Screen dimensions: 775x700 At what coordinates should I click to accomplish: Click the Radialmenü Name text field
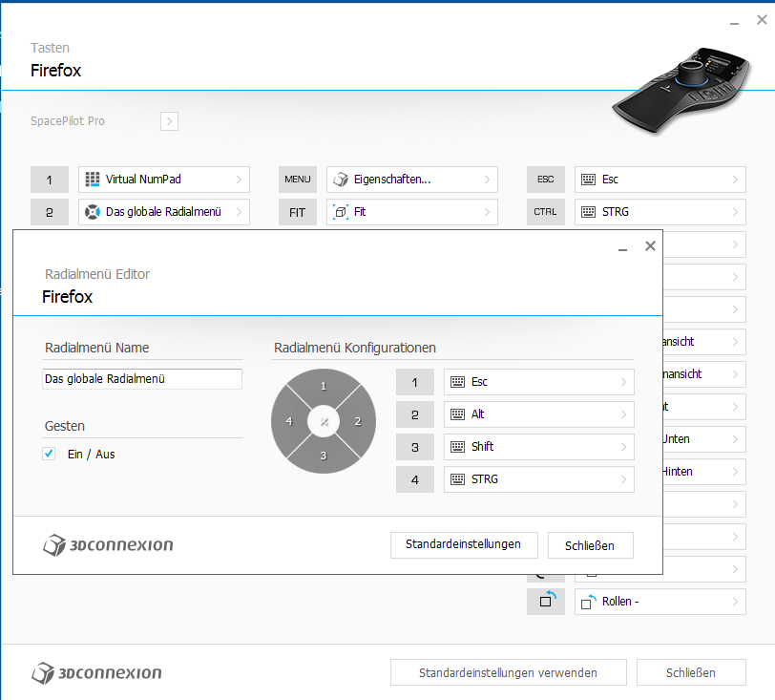click(x=142, y=379)
